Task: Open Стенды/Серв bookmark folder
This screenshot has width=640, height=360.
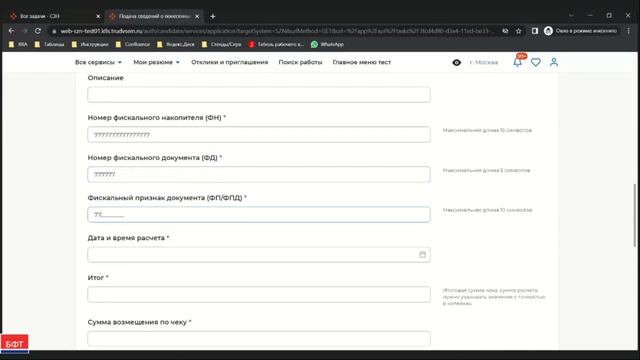Action: click(222, 44)
